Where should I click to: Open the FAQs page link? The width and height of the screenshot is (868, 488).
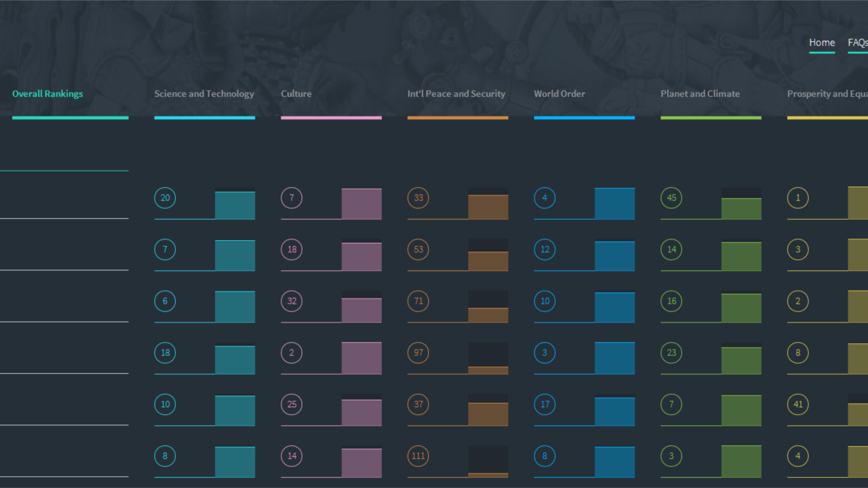tap(858, 43)
